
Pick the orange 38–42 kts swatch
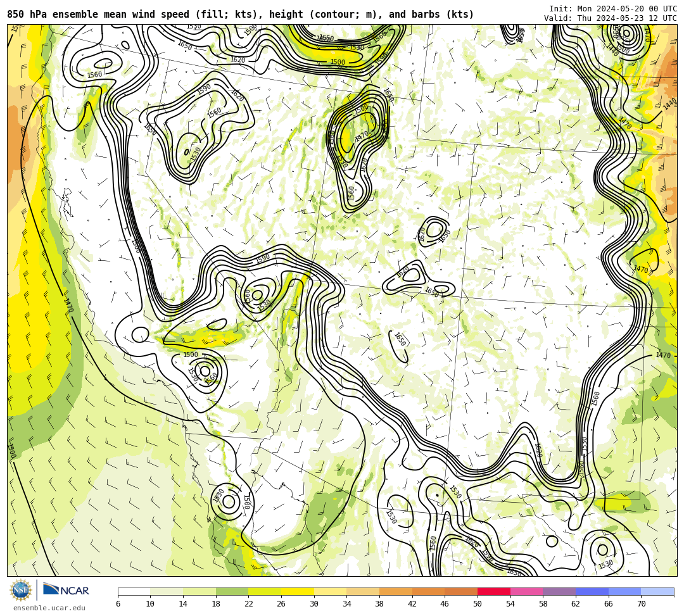(396, 591)
